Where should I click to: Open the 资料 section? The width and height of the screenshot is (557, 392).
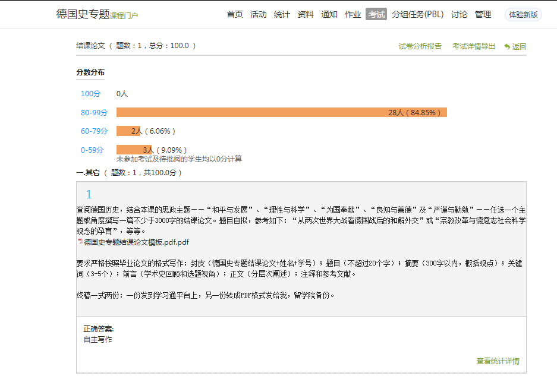(x=306, y=14)
